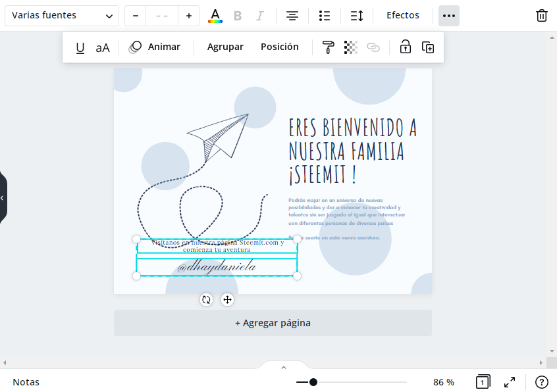Click the horizontal scrollbar right arrow
The image size is (557, 392).
coord(541,362)
